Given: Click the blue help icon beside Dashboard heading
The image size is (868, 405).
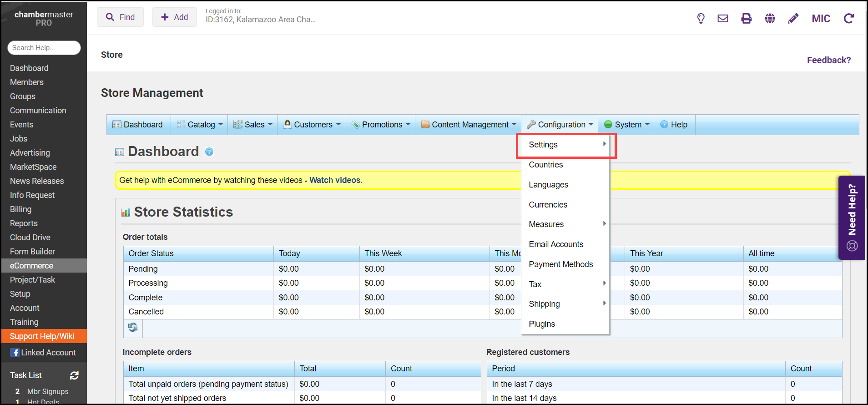Looking at the screenshot, I should (209, 152).
